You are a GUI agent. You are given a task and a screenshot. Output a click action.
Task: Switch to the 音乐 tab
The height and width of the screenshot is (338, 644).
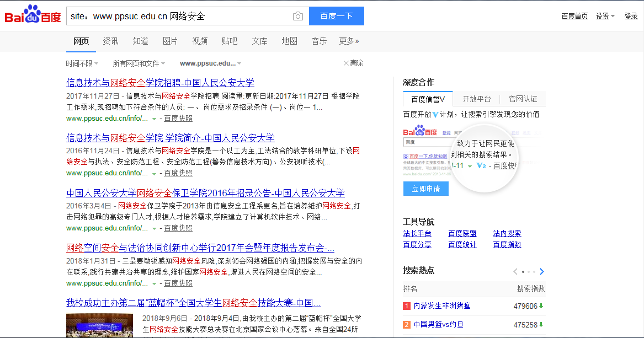pyautogui.click(x=319, y=41)
